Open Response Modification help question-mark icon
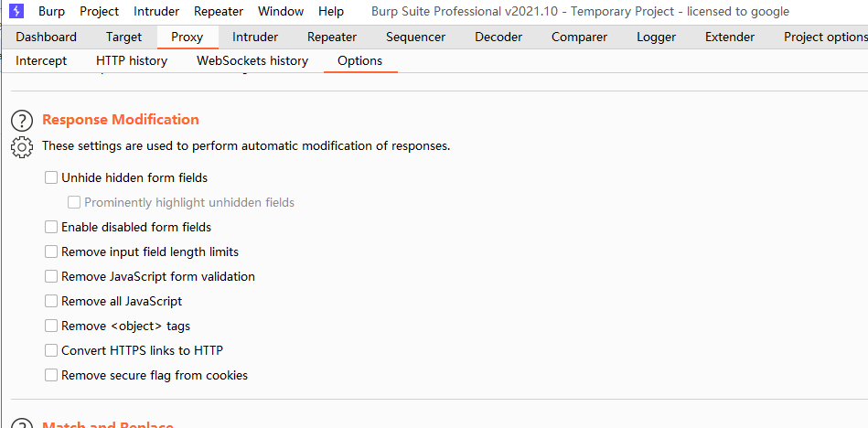 point(22,121)
